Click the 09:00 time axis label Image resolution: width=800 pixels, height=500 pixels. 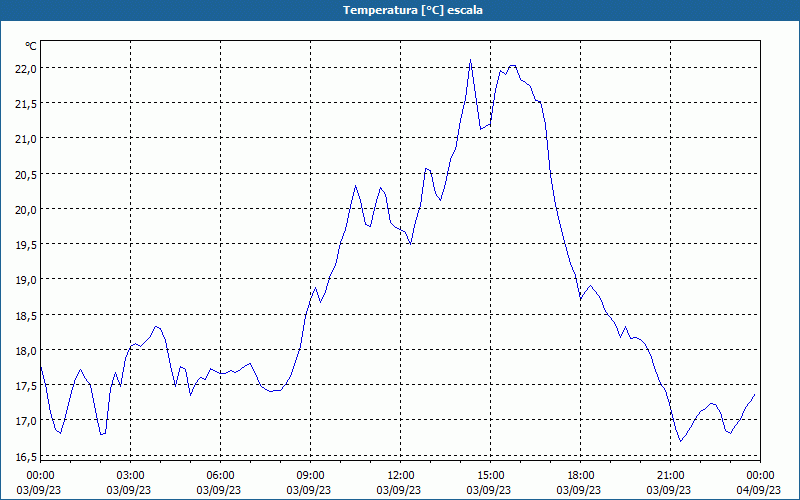tap(310, 476)
